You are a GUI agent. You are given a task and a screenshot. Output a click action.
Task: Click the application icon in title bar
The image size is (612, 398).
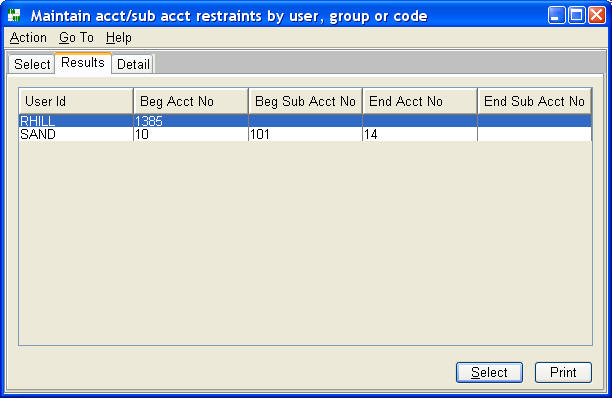[14, 15]
